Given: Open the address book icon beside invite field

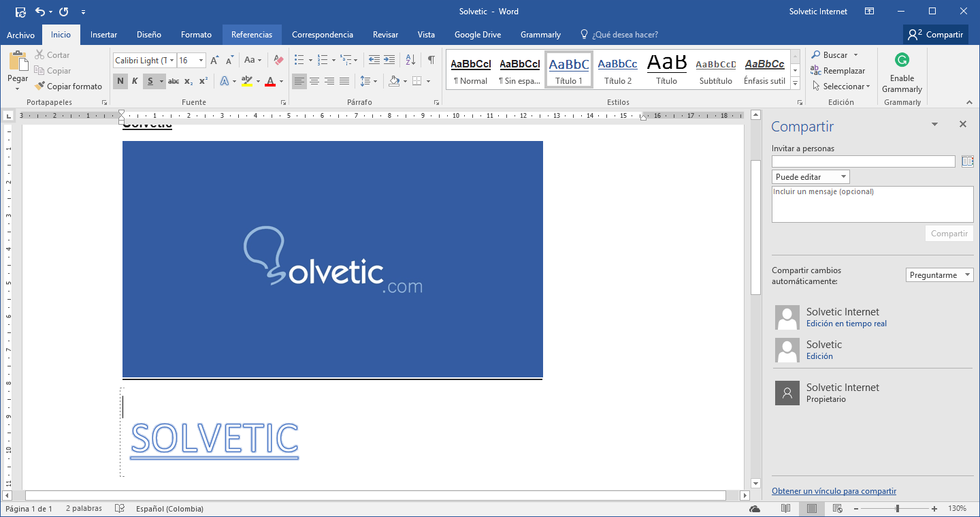Looking at the screenshot, I should pyautogui.click(x=967, y=161).
